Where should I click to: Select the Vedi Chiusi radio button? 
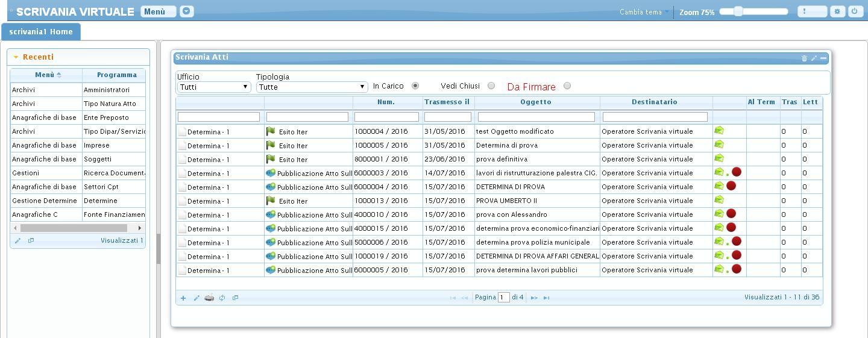[x=491, y=86]
